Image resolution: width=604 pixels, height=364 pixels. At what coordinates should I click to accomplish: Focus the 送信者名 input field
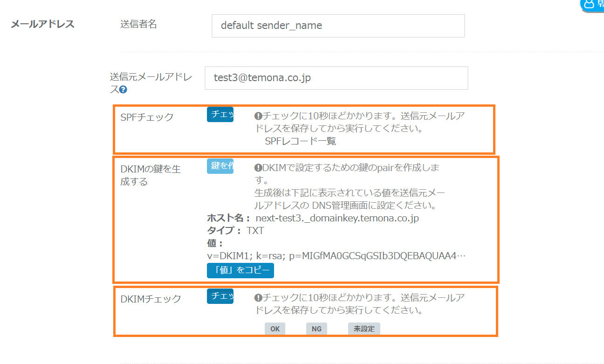tap(338, 26)
